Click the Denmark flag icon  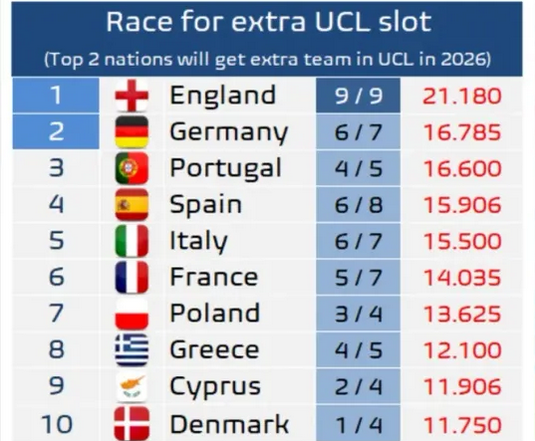click(132, 424)
